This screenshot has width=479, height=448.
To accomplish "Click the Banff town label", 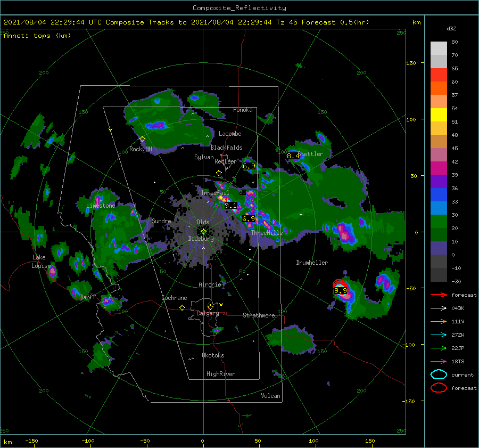I will pyautogui.click(x=88, y=297).
